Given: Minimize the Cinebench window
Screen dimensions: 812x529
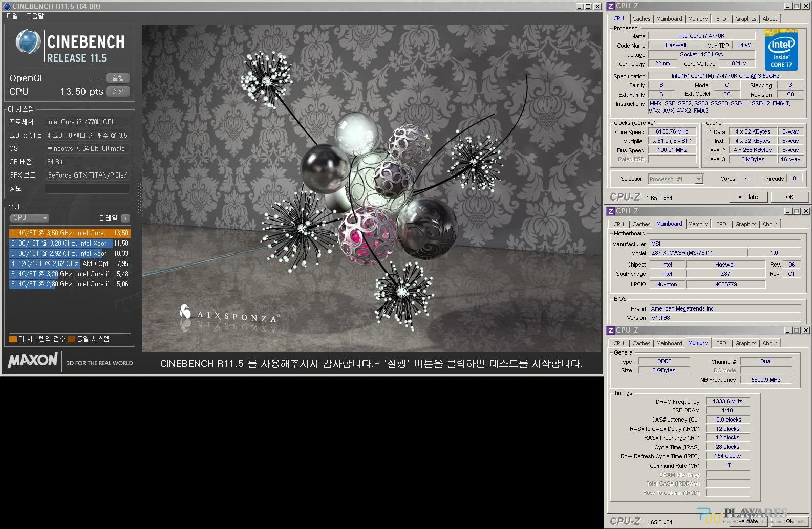Looking at the screenshot, I should click(x=580, y=7).
